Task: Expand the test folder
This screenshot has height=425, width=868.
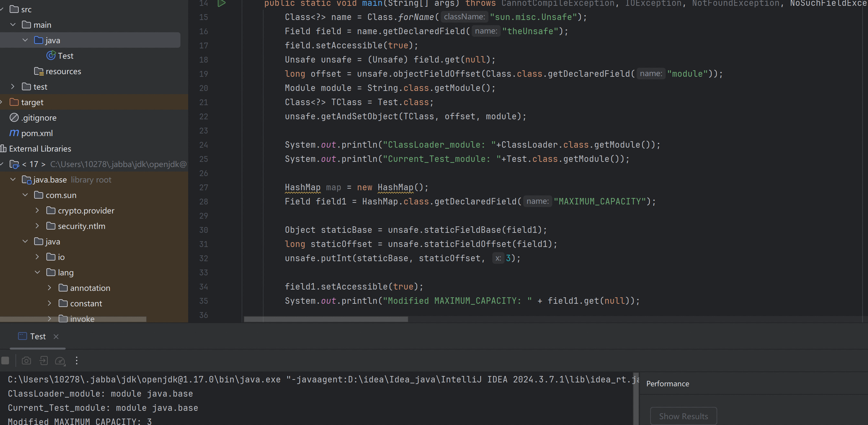Action: coord(13,87)
